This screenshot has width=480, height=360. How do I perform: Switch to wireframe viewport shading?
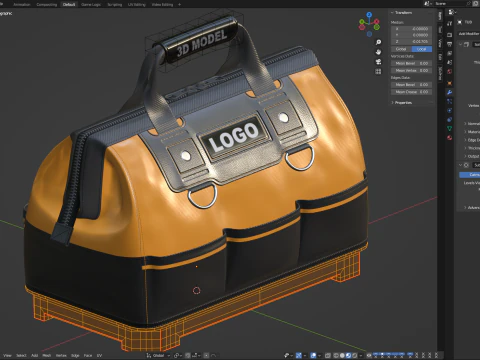pyautogui.click(x=336, y=355)
